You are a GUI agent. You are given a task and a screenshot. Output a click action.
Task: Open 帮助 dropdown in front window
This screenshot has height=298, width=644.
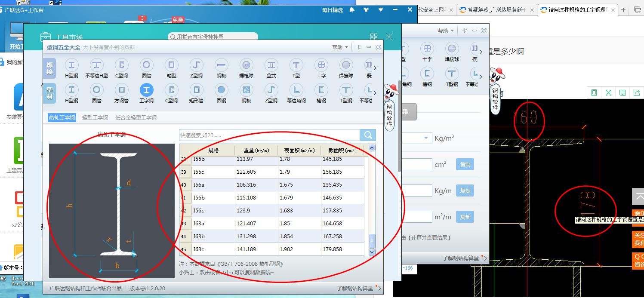click(340, 47)
